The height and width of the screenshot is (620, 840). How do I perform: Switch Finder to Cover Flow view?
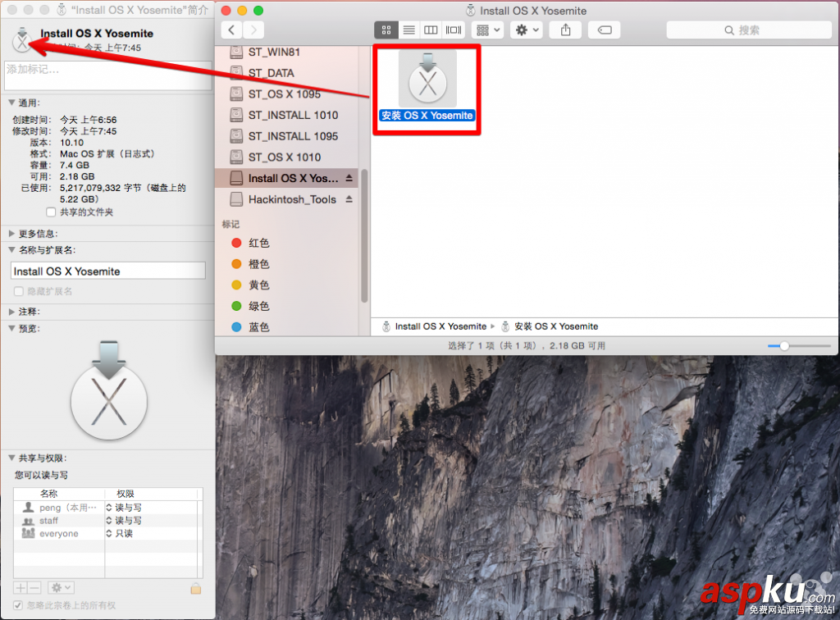(x=453, y=30)
